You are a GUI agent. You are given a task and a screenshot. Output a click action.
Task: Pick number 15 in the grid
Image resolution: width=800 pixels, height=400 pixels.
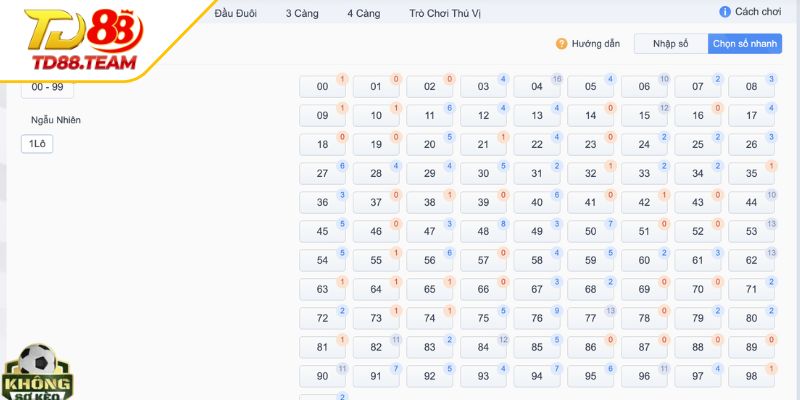[644, 116]
